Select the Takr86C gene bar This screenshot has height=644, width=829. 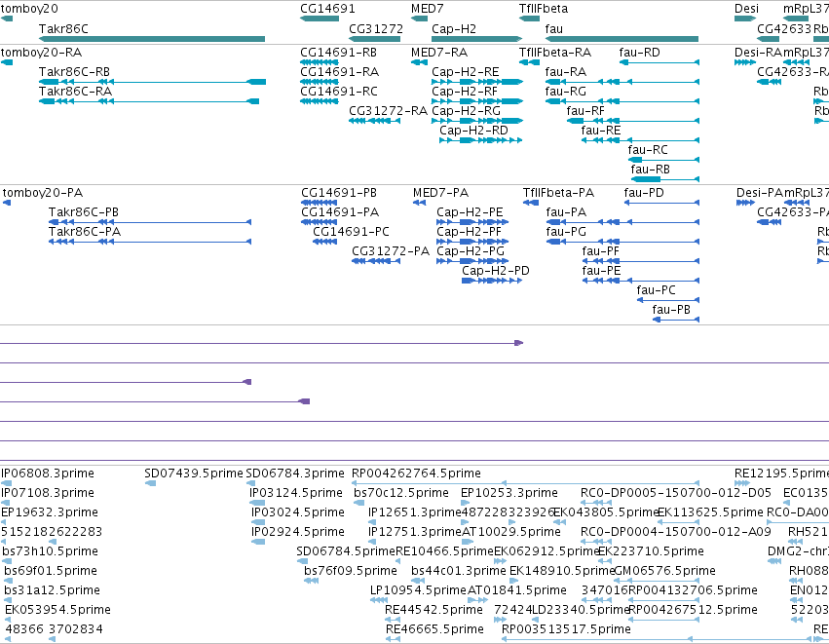coord(152,39)
